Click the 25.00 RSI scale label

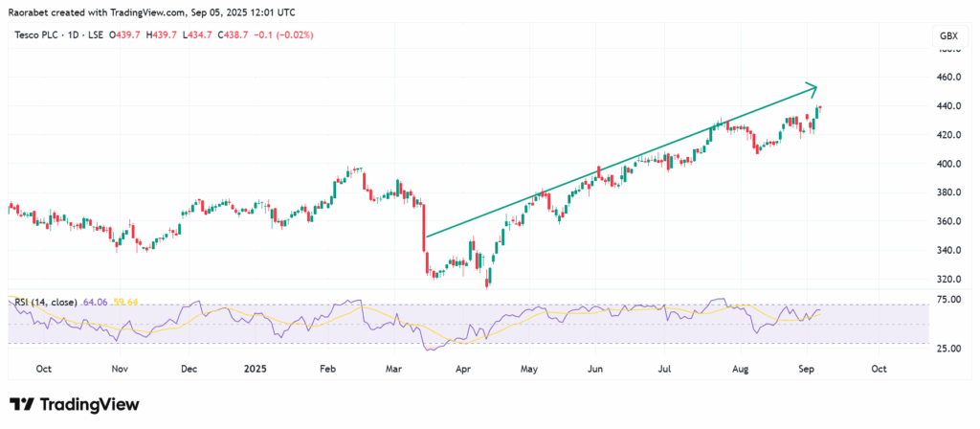(x=947, y=349)
